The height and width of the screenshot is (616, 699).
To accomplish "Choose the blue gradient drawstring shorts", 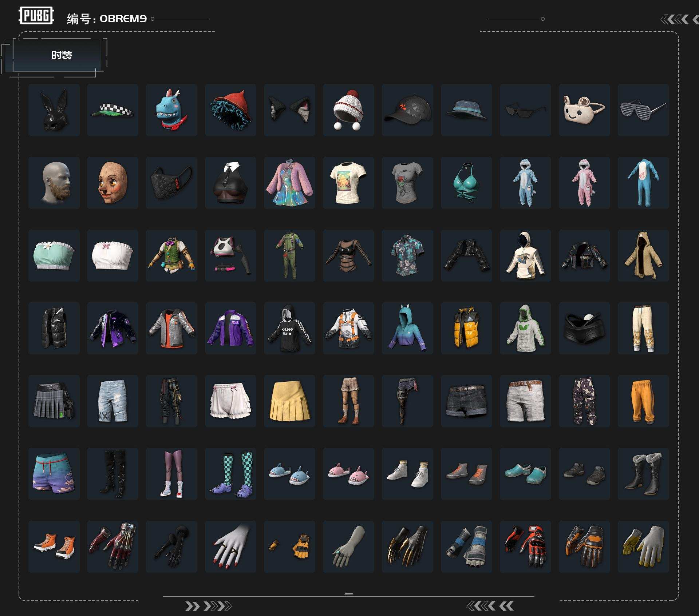I will pyautogui.click(x=54, y=474).
